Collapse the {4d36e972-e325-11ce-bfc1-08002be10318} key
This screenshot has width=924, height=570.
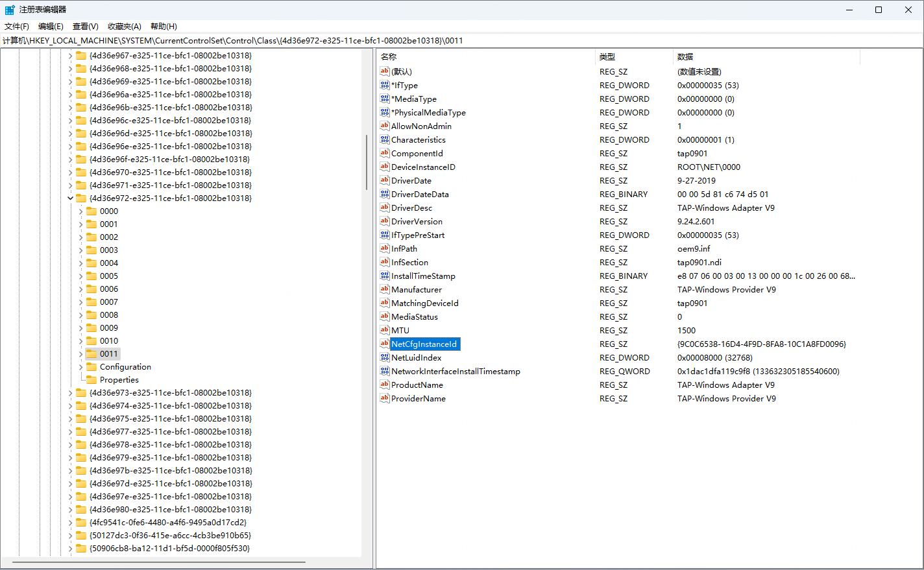coord(70,198)
